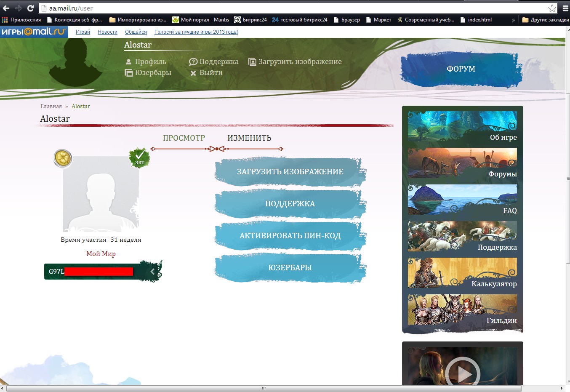
Task: Open the Chrome menu icon
Action: pos(565,8)
